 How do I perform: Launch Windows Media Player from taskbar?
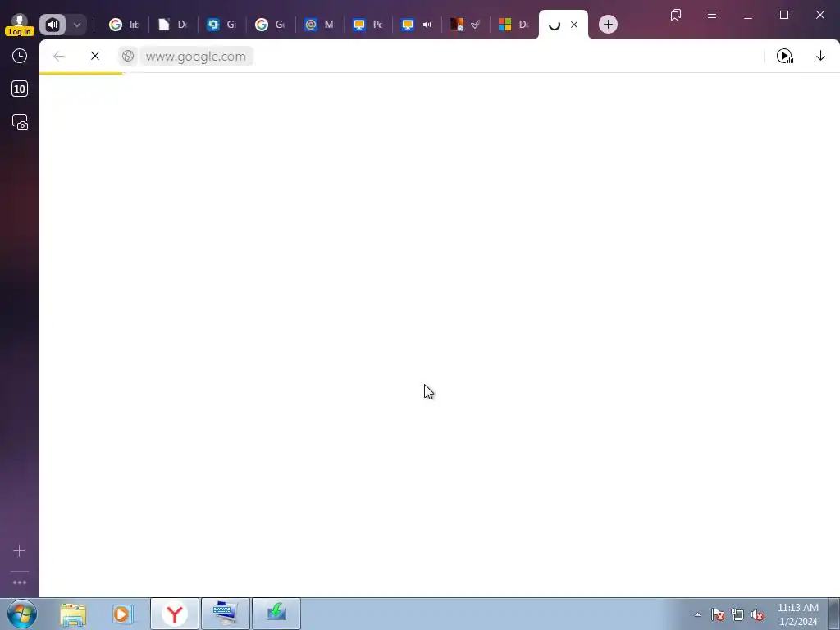[123, 614]
